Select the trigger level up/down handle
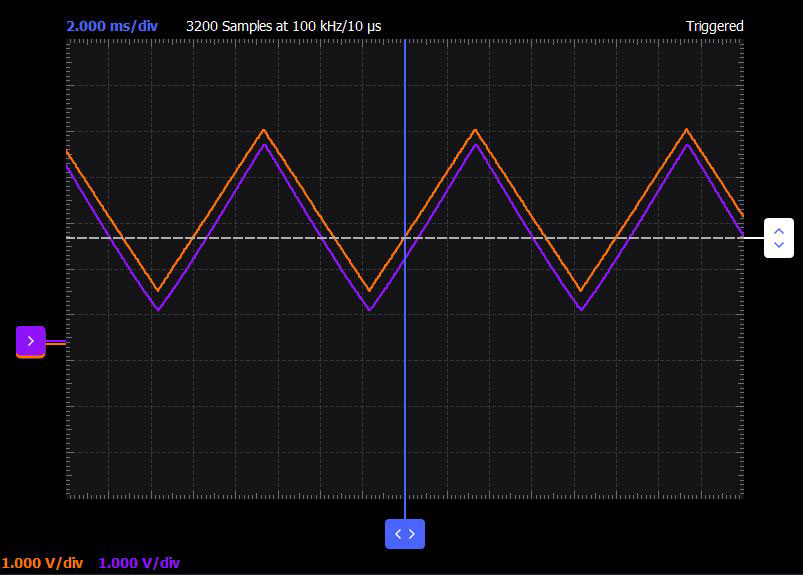Image resolution: width=803 pixels, height=575 pixels. pyautogui.click(x=779, y=238)
